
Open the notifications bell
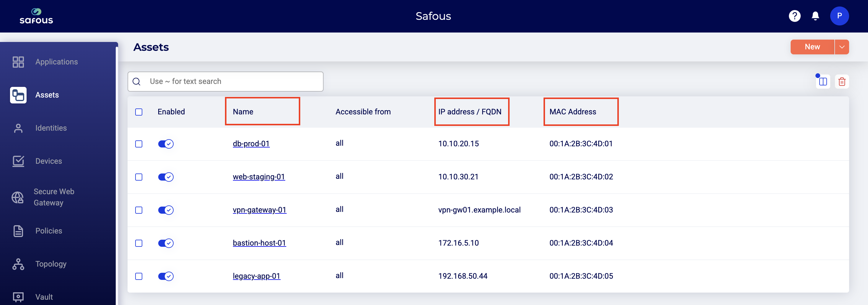[x=815, y=16]
